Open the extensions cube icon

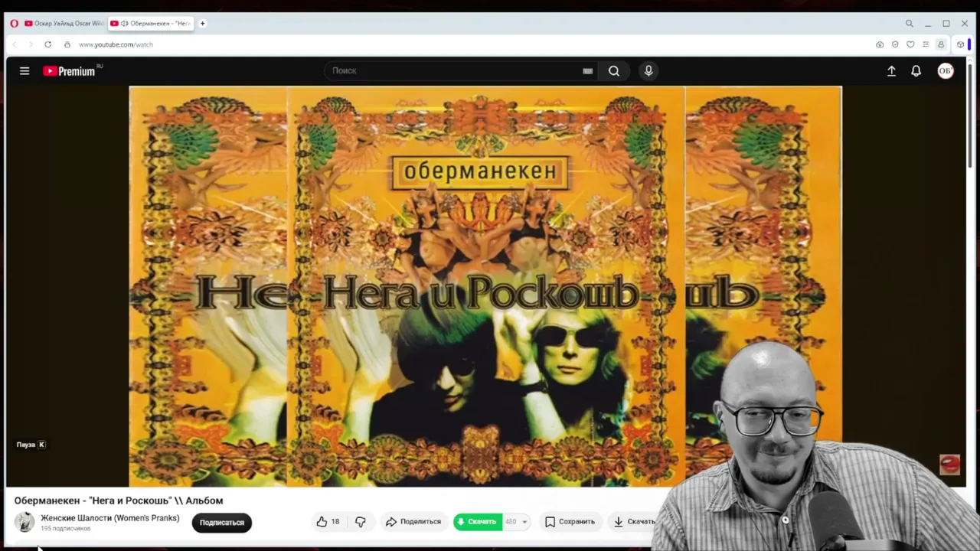click(960, 44)
